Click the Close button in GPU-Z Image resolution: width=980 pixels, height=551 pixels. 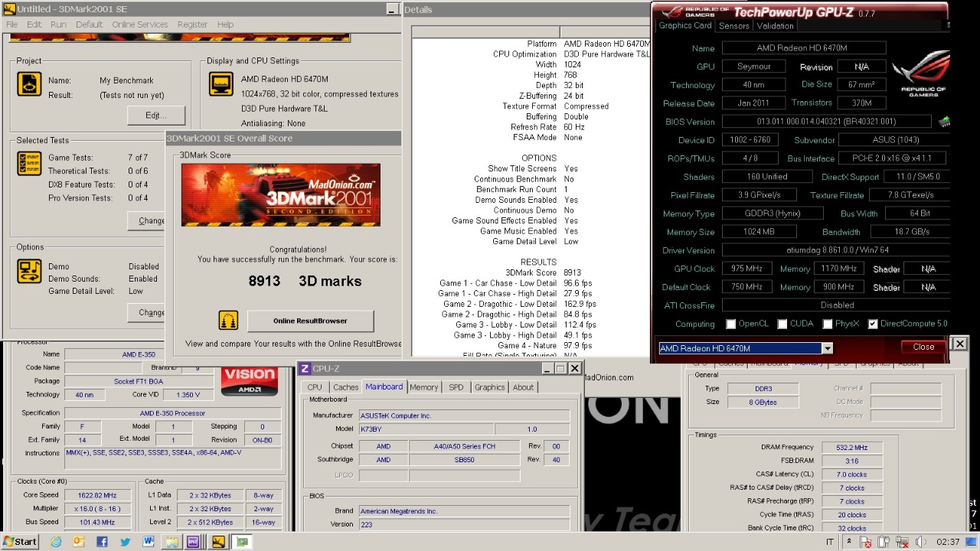point(923,347)
